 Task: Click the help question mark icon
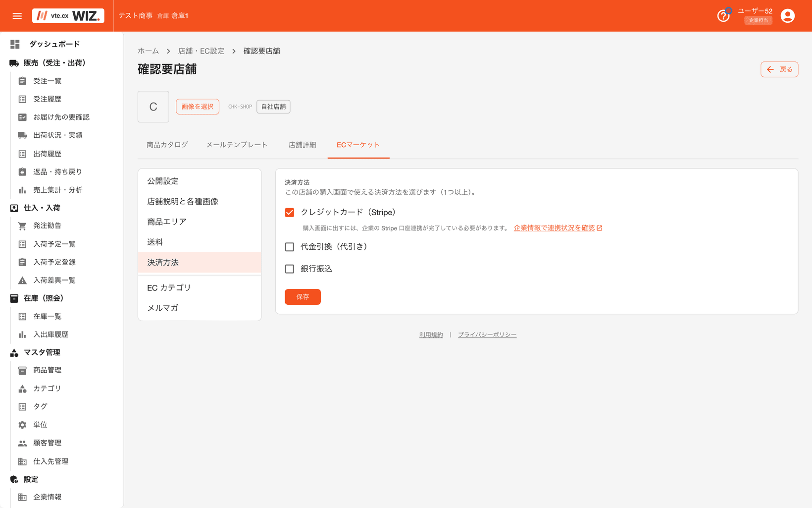(x=723, y=16)
